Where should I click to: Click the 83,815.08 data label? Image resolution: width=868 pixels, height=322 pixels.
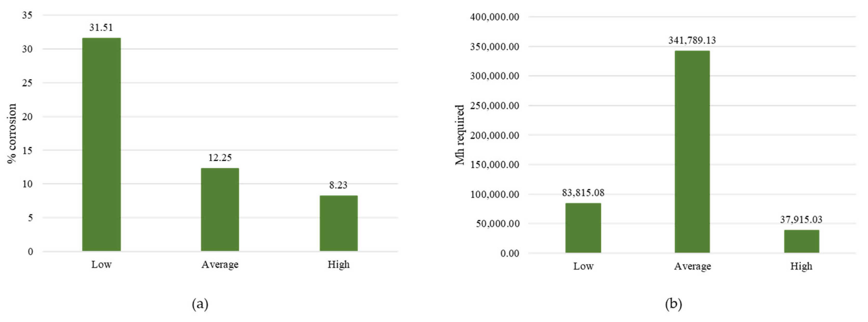583,193
